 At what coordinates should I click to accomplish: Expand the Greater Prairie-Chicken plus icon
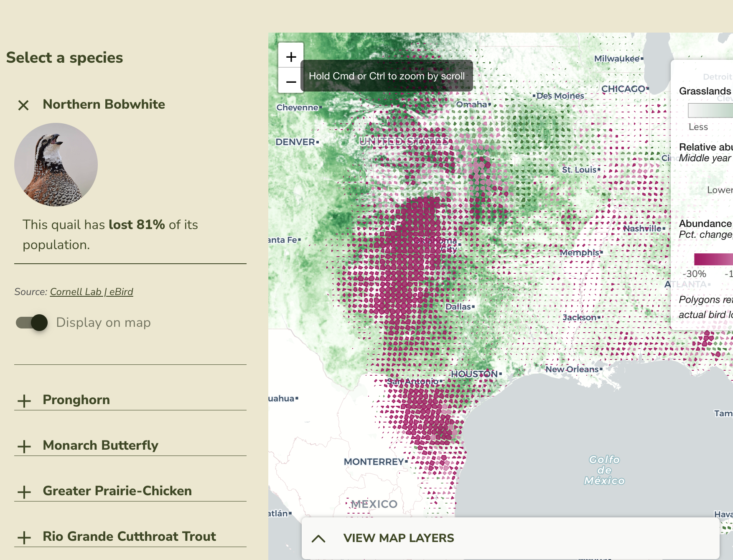point(24,491)
